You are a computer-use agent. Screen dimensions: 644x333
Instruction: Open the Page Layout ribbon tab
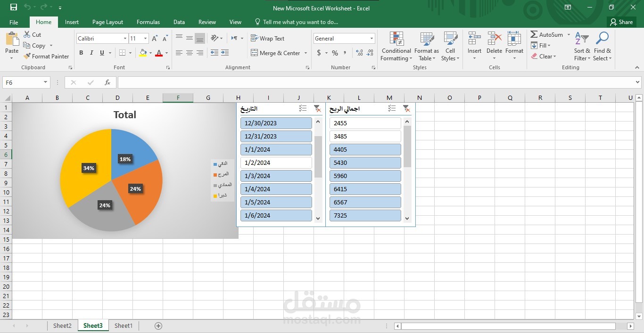(x=107, y=22)
